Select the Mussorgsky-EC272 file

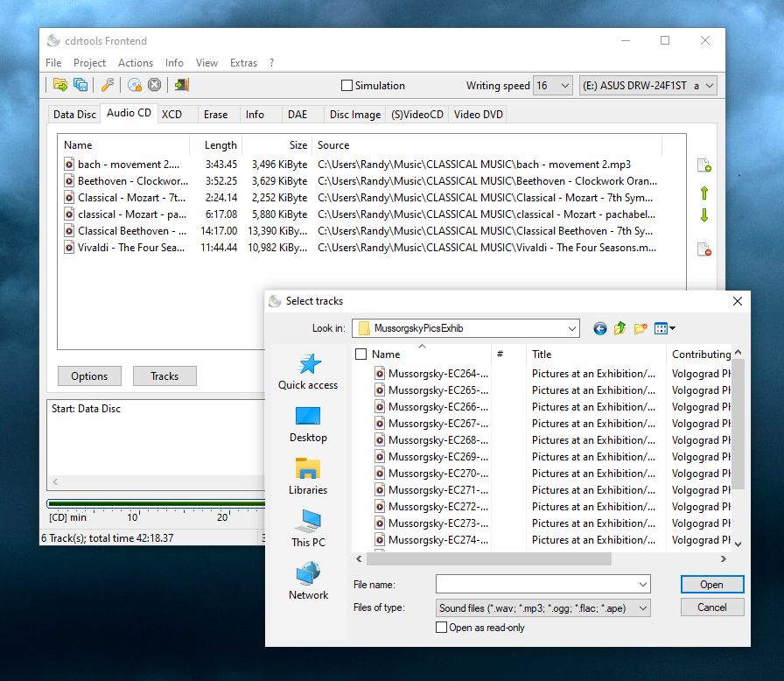(x=431, y=507)
